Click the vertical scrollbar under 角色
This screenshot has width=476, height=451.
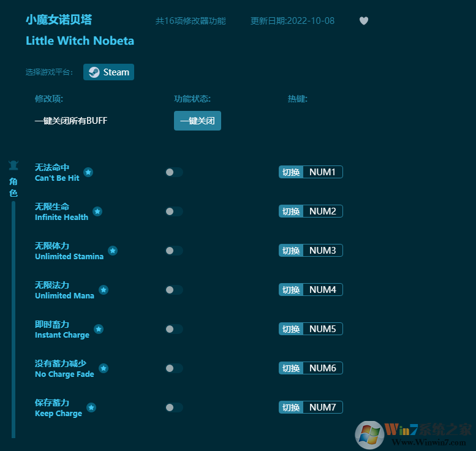[13, 319]
